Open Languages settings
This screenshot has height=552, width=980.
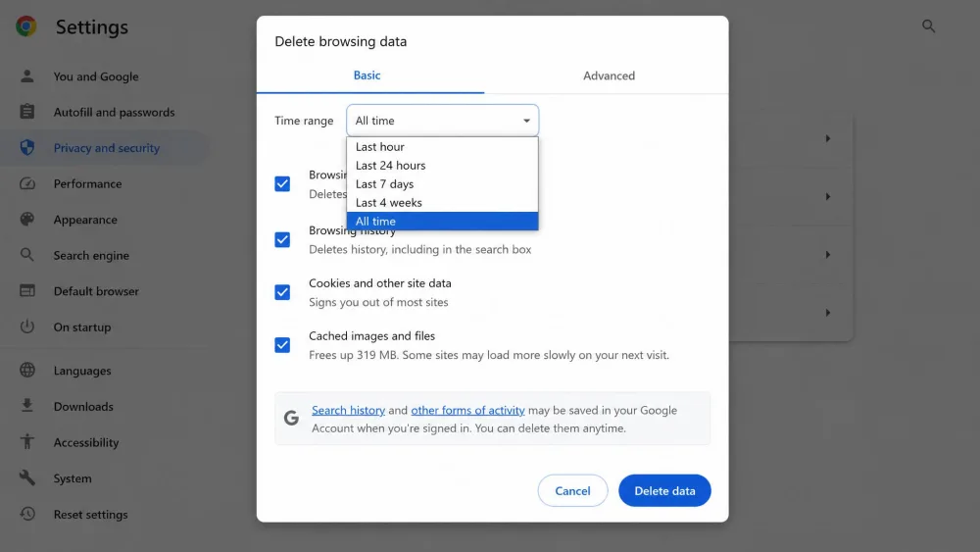coord(82,370)
